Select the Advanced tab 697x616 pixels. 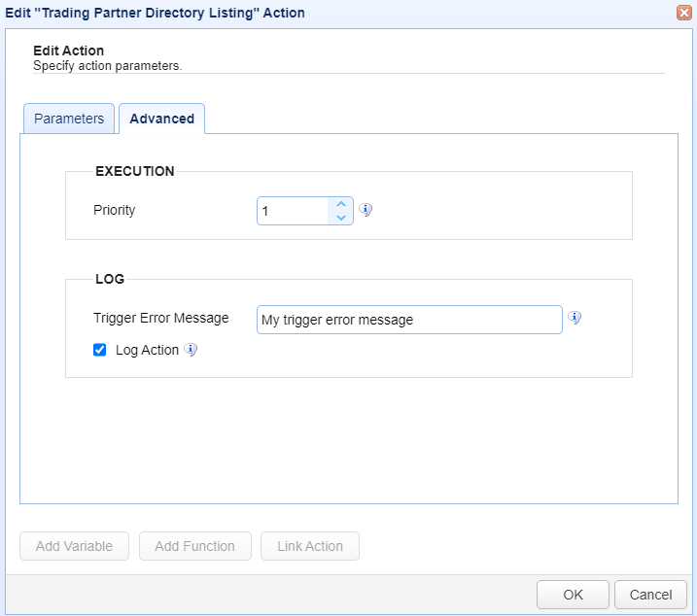(161, 119)
